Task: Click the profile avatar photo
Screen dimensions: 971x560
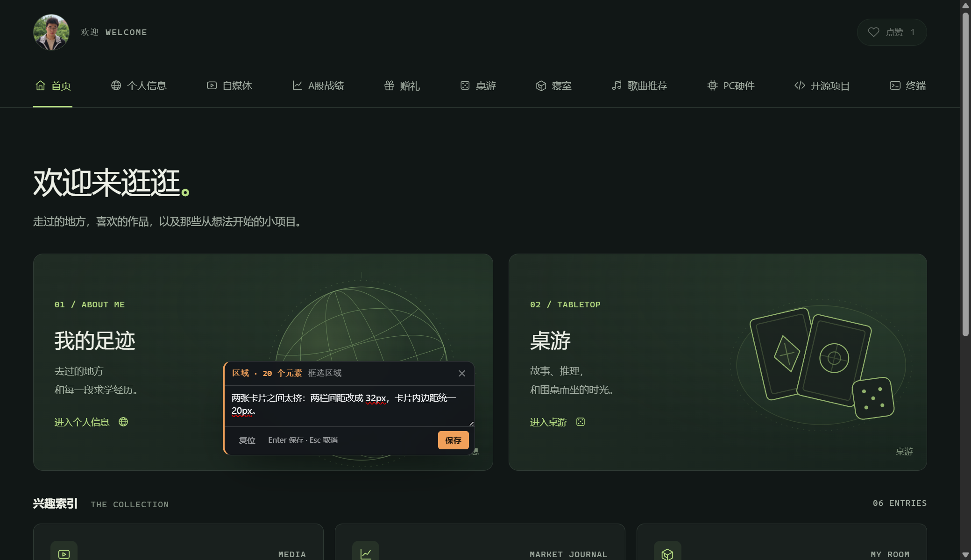Action: coord(51,32)
